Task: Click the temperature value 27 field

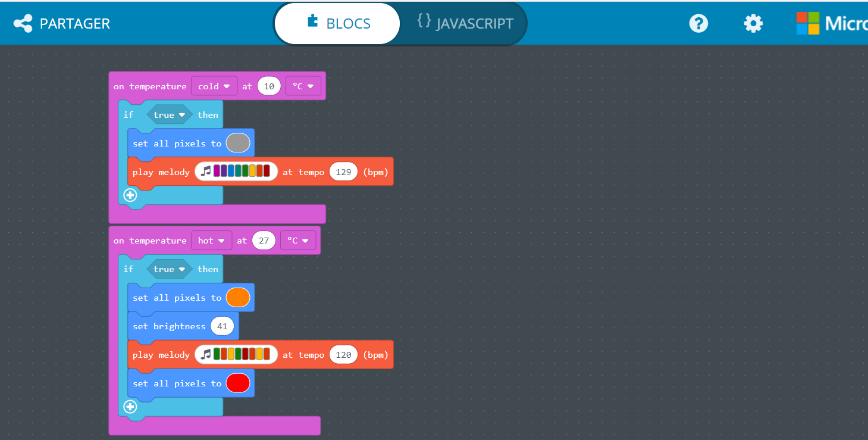Action: [x=264, y=241]
